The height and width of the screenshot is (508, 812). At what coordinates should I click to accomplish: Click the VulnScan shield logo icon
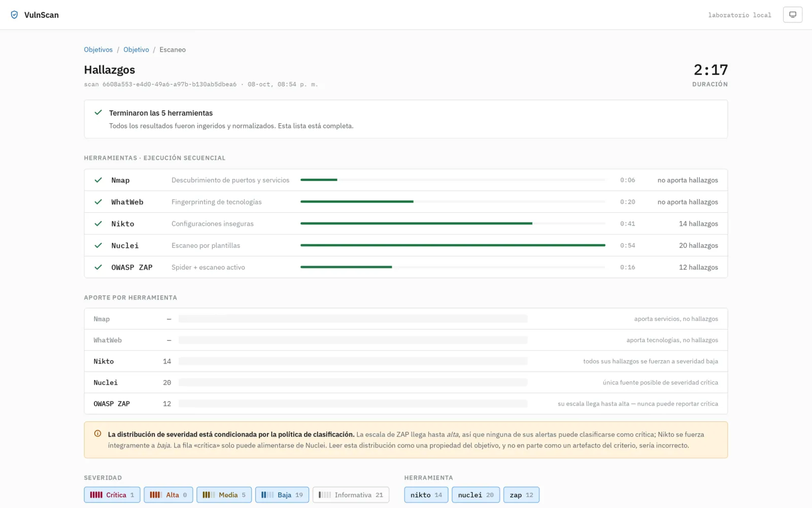pos(14,15)
